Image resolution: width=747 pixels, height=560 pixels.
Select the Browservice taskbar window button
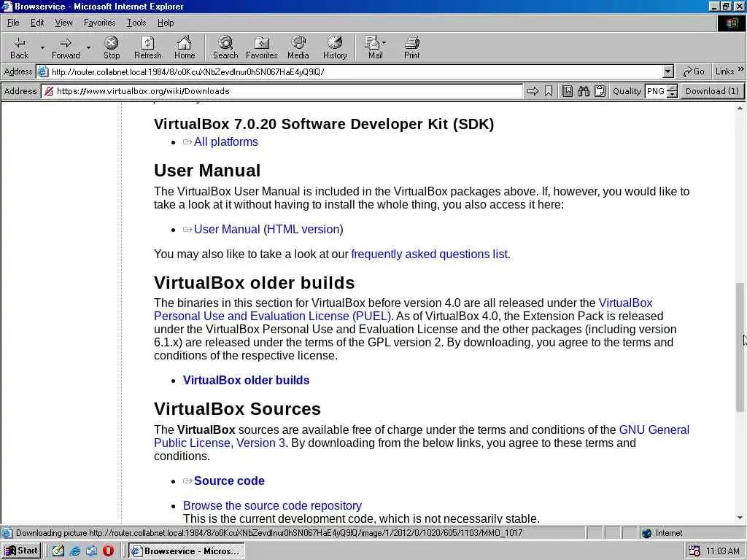pos(186,551)
